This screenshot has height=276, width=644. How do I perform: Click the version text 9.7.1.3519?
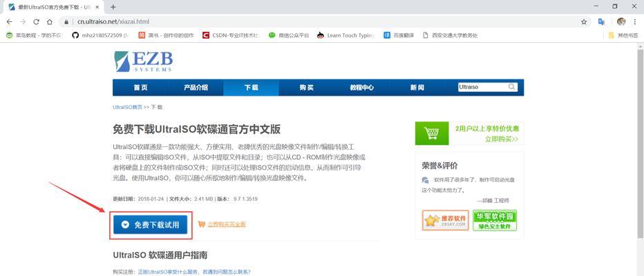(x=245, y=199)
